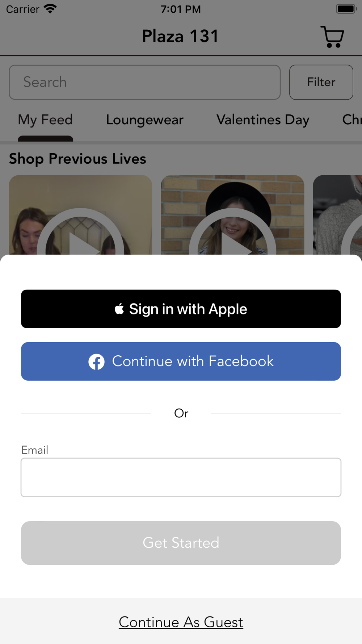Tap the Get Started button
The height and width of the screenshot is (644, 362).
tap(181, 543)
